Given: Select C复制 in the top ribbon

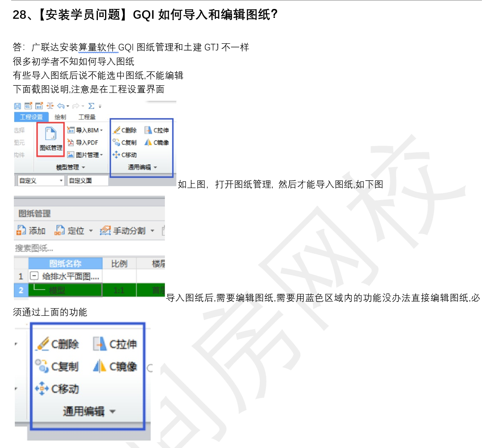Looking at the screenshot, I should (x=125, y=142).
